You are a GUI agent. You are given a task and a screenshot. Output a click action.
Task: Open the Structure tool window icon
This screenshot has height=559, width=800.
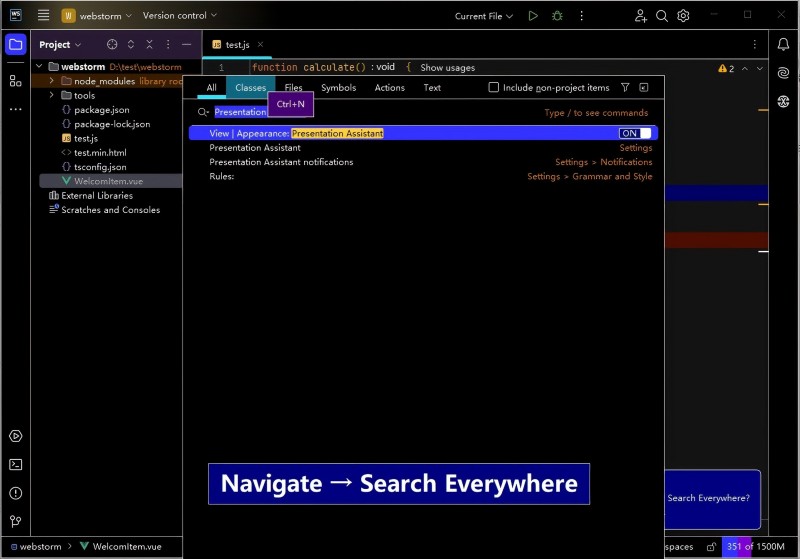[x=16, y=81]
